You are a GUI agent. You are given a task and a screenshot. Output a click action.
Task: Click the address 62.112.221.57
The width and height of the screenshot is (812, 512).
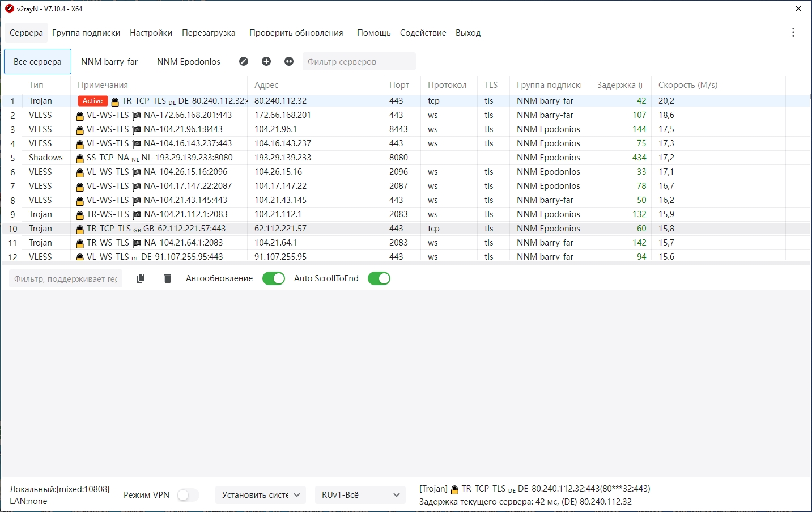(x=280, y=229)
